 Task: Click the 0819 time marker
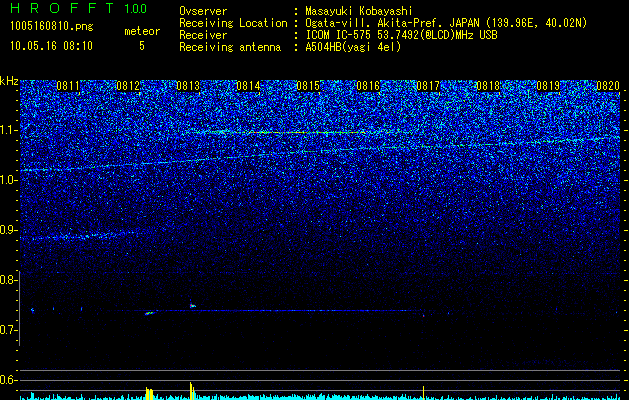click(x=548, y=85)
